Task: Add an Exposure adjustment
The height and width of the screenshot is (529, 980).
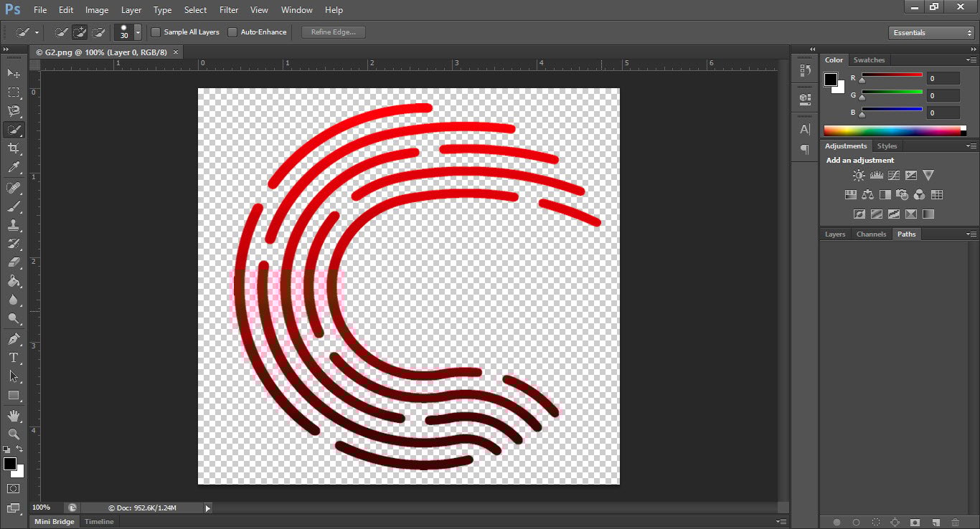Action: click(x=911, y=175)
